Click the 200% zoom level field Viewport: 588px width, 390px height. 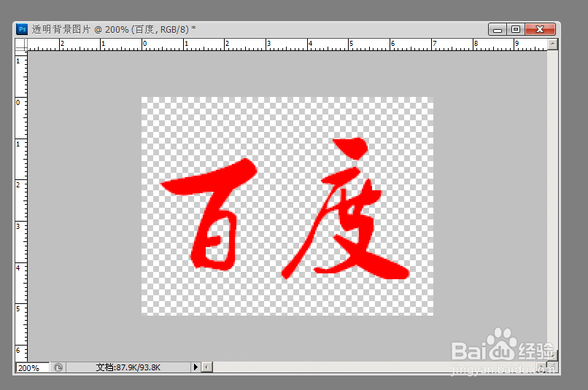point(32,368)
